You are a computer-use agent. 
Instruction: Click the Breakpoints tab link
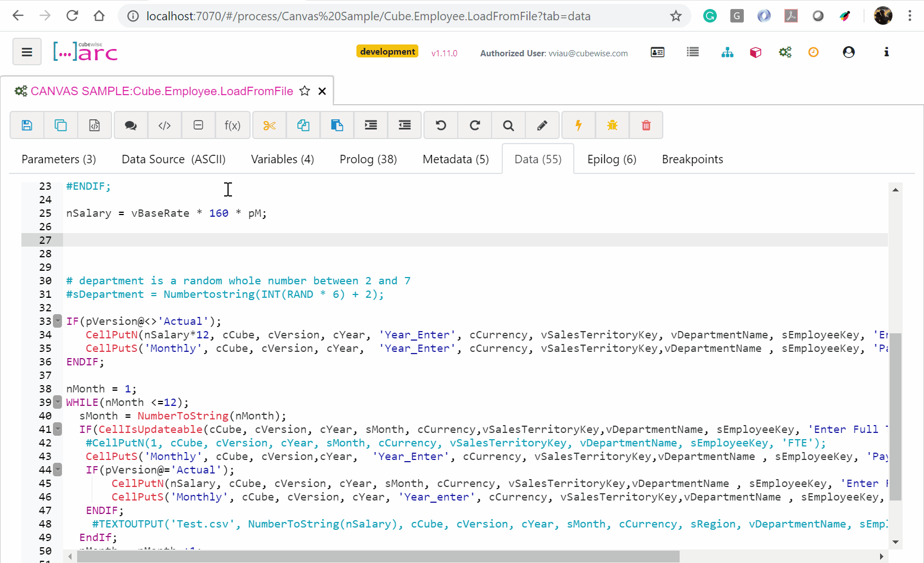pyautogui.click(x=692, y=159)
